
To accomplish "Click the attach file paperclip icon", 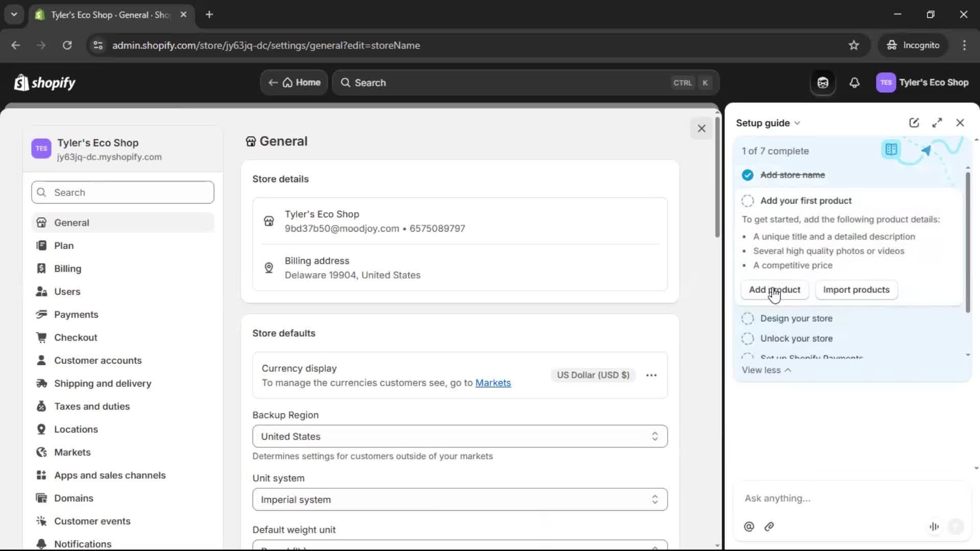I will point(769,527).
